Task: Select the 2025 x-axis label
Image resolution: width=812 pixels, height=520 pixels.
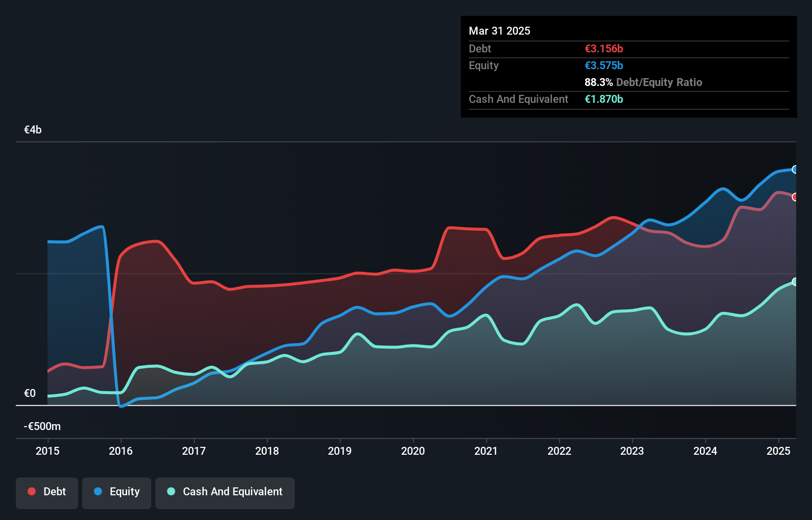Action: click(778, 451)
